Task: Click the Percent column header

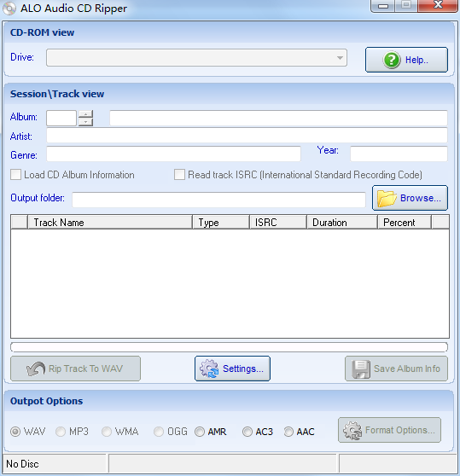Action: point(405,223)
